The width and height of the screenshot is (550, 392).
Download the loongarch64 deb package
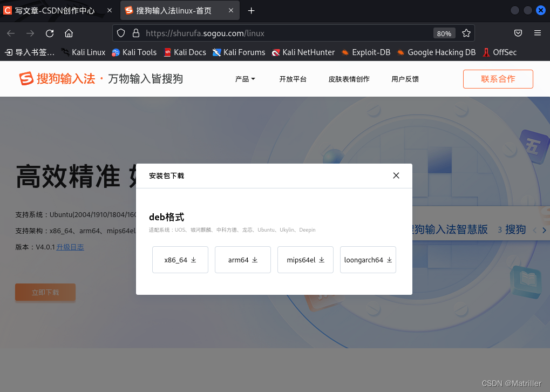click(x=368, y=260)
